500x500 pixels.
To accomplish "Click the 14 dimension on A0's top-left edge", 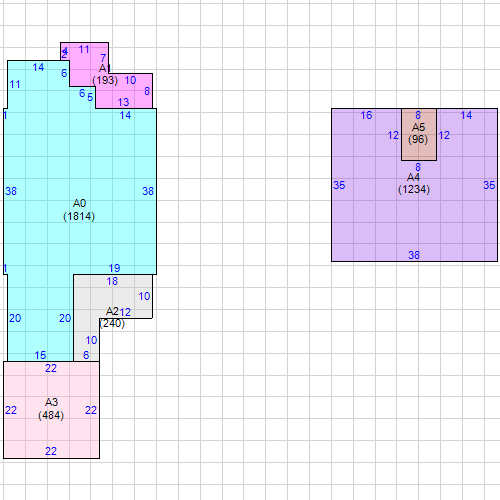I will pyautogui.click(x=38, y=67).
